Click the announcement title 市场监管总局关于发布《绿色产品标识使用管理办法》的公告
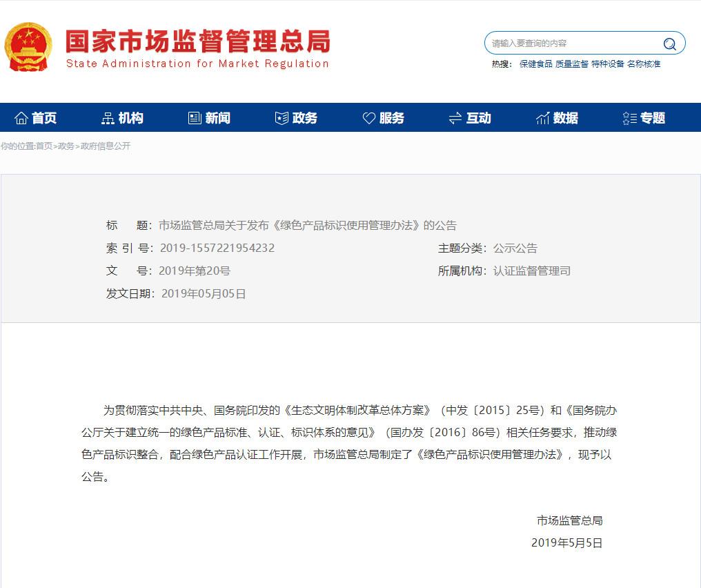The width and height of the screenshot is (701, 588). click(x=308, y=226)
